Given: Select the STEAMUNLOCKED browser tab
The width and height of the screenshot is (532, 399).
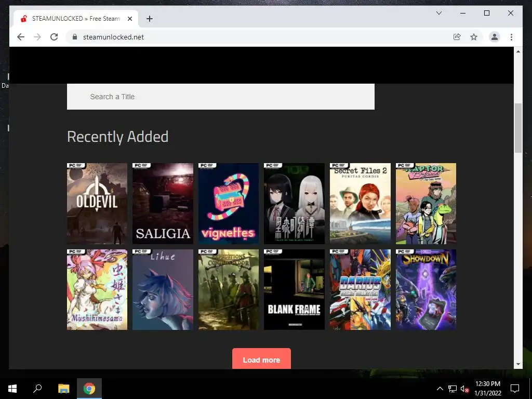Looking at the screenshot, I should pos(76,19).
